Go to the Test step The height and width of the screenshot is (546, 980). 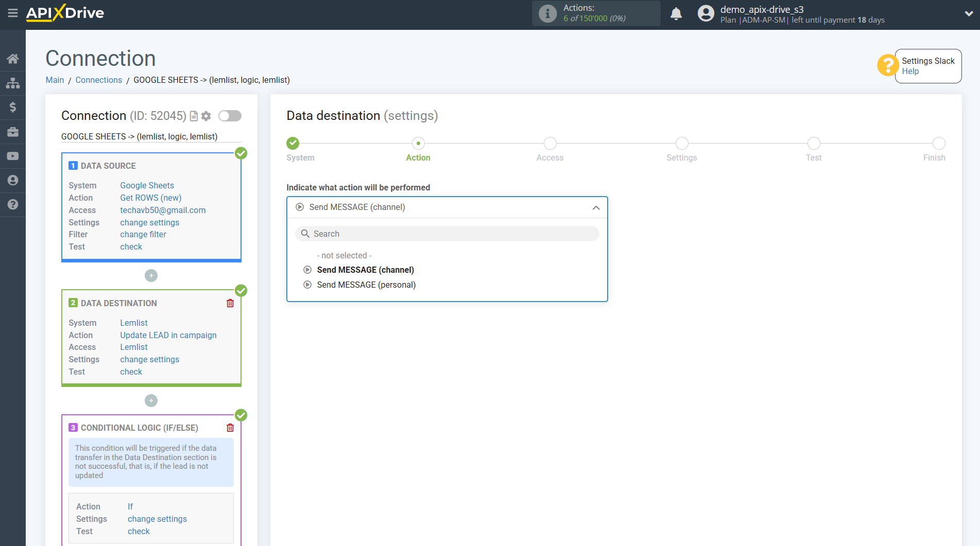click(814, 143)
